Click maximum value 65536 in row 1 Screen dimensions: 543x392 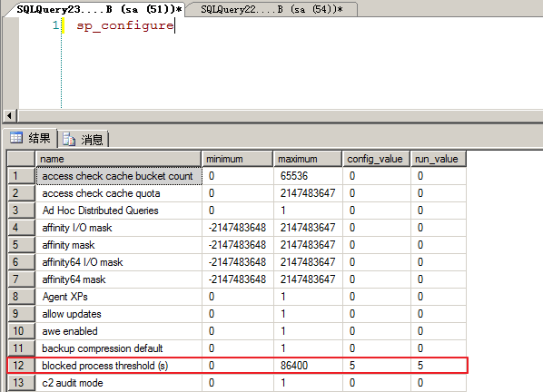click(x=308, y=176)
